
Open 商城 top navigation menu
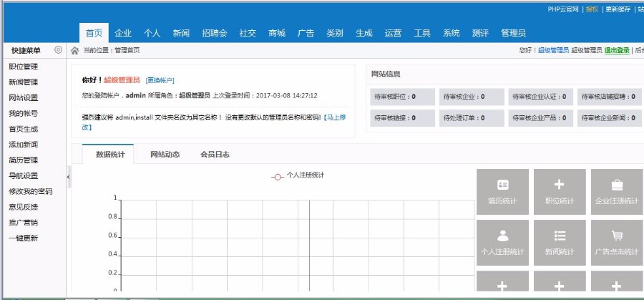click(x=277, y=33)
